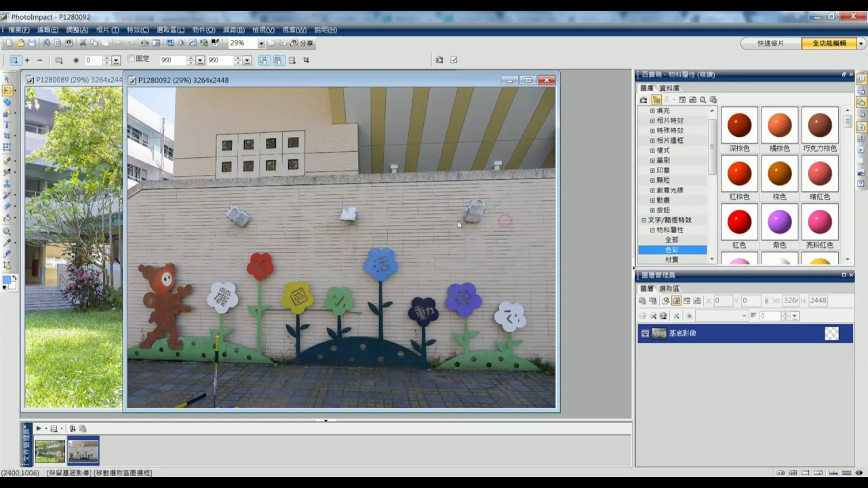Click the Cut scissors icon on the toolbar
This screenshot has width=868, height=488.
click(83, 42)
